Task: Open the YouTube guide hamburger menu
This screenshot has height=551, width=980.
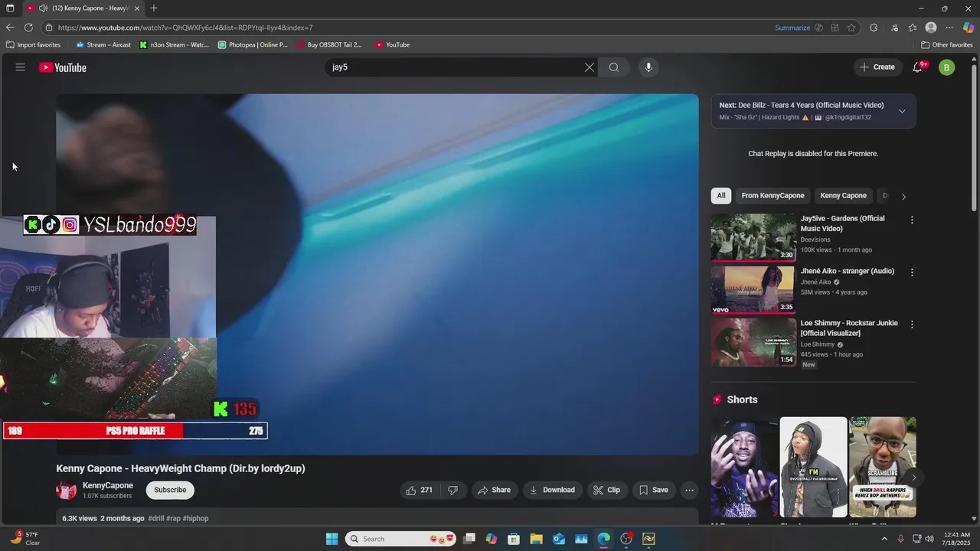Action: (x=20, y=67)
